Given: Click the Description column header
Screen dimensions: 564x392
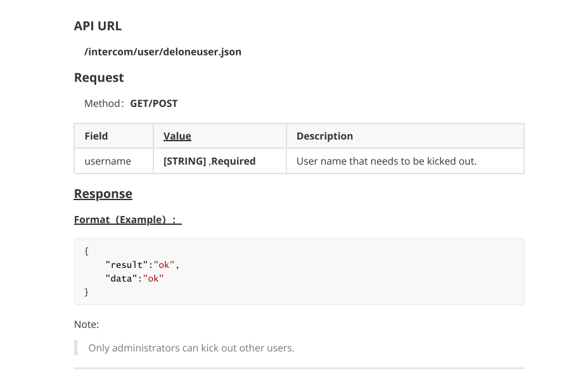Looking at the screenshot, I should click(x=324, y=136).
